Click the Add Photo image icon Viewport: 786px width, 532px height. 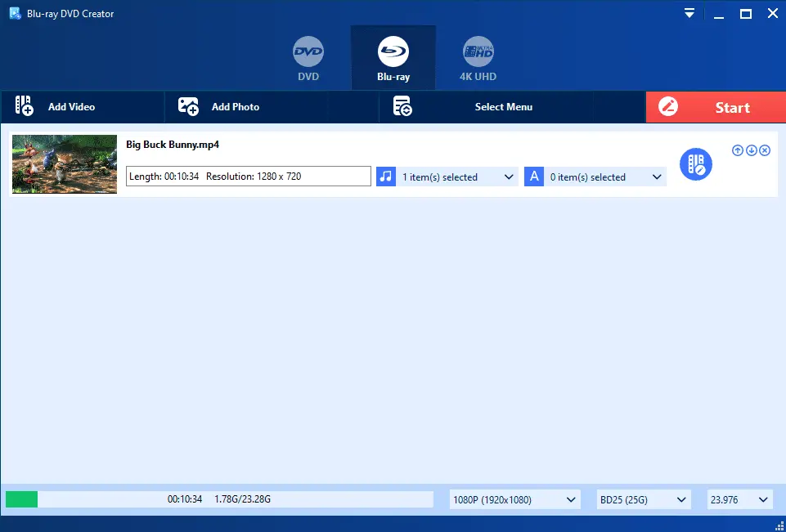189,106
